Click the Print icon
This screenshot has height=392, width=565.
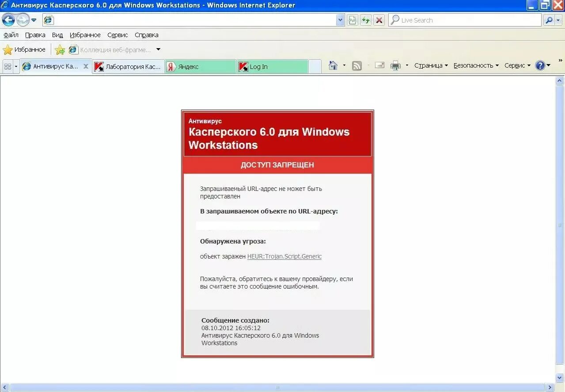pyautogui.click(x=395, y=65)
